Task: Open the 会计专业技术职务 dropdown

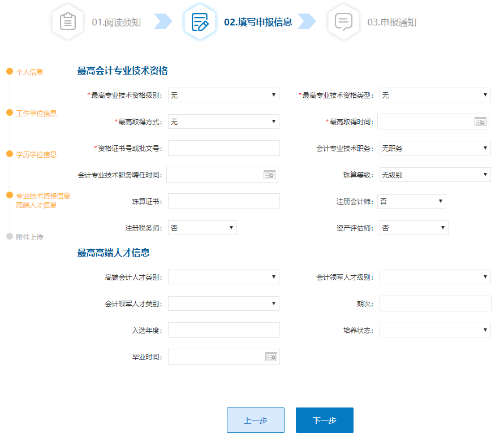Action: click(x=435, y=148)
